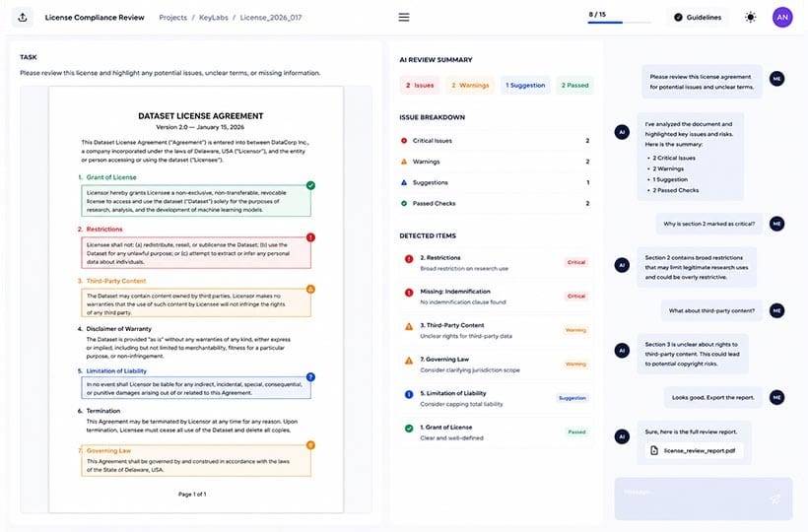Click 'What about third-party content?' chat message
Viewport: 808px width, 532px height.
(711, 310)
